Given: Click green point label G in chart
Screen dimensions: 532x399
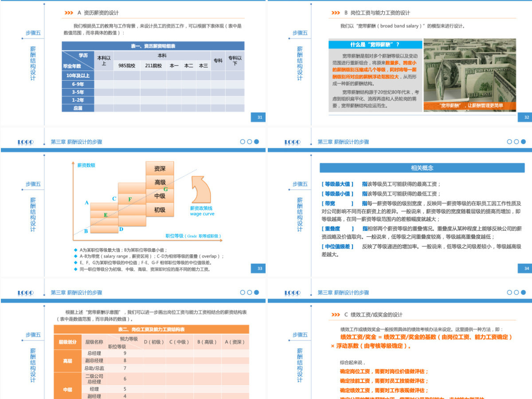Looking at the screenshot, I should 165,189.
